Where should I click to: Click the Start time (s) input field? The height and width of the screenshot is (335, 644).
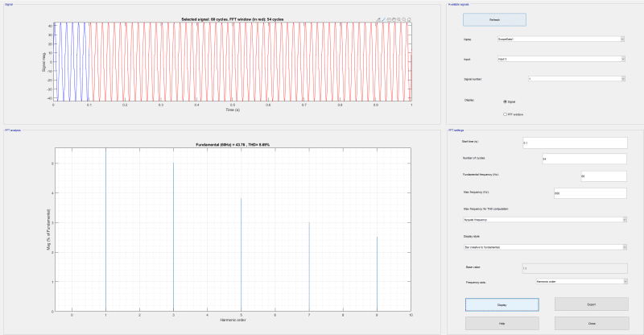tap(575, 143)
